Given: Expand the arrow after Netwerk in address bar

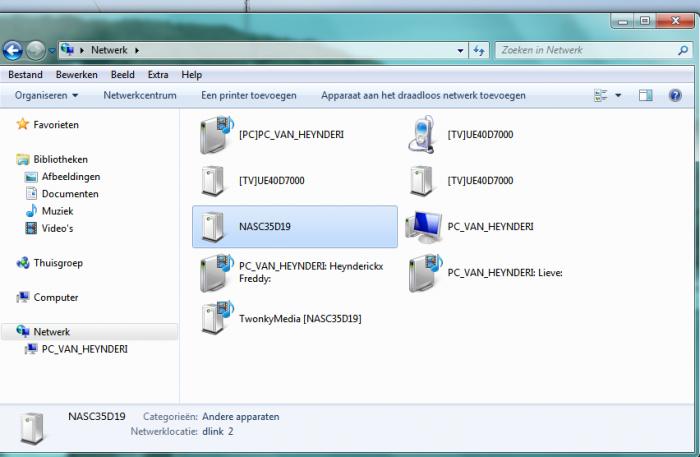Looking at the screenshot, I should (137, 50).
